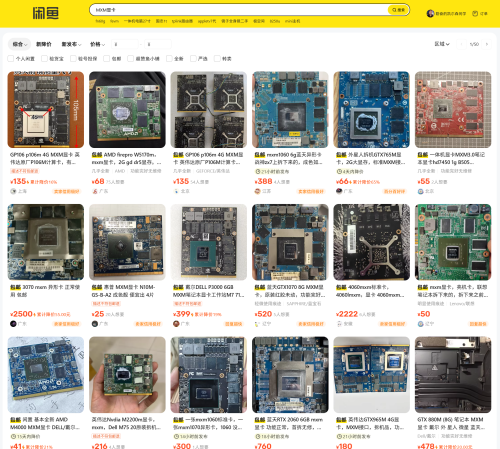The image size is (500, 449).
Task: Select the 新降价 sort tab
Action: (x=44, y=44)
